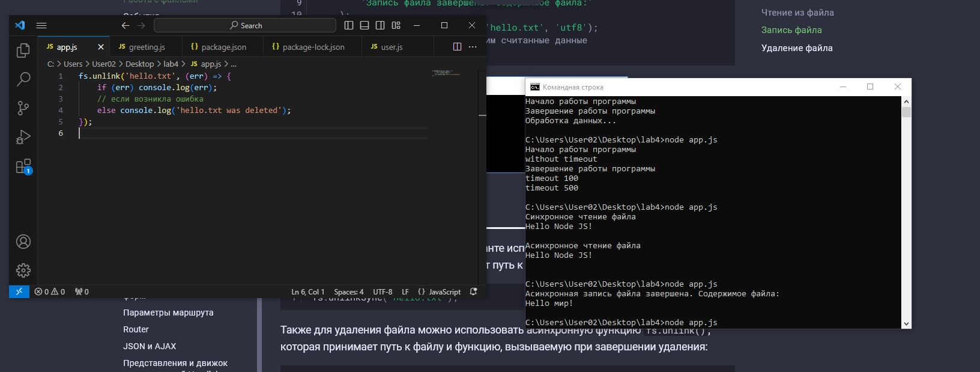Click the split editor right icon
The width and height of the screenshot is (980, 372).
(457, 47)
